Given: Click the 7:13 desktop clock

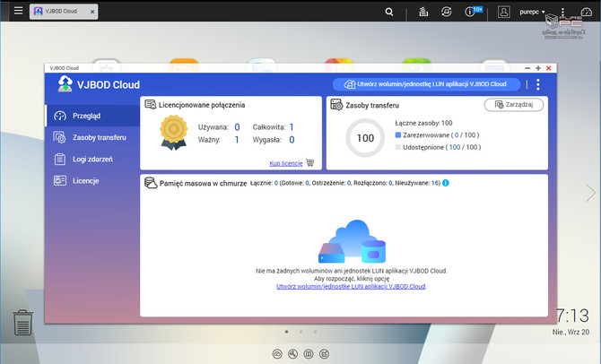Looking at the screenshot, I should [572, 316].
